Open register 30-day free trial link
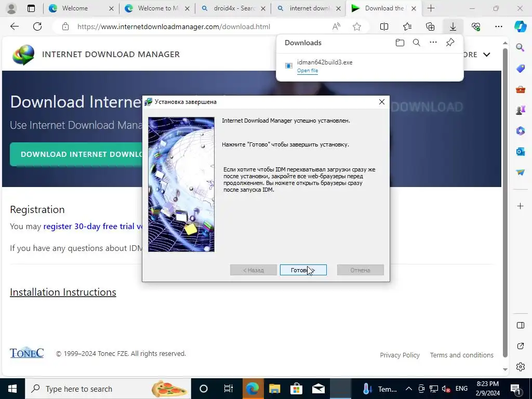 tap(92, 227)
